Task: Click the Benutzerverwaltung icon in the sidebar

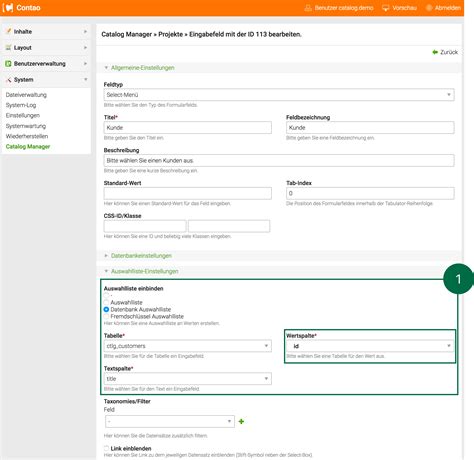Action: click(8, 64)
